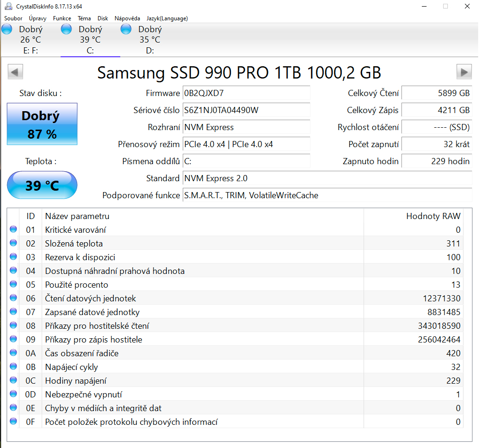481x448 pixels.
Task: Click the previous disk left arrow
Action: tap(15, 72)
